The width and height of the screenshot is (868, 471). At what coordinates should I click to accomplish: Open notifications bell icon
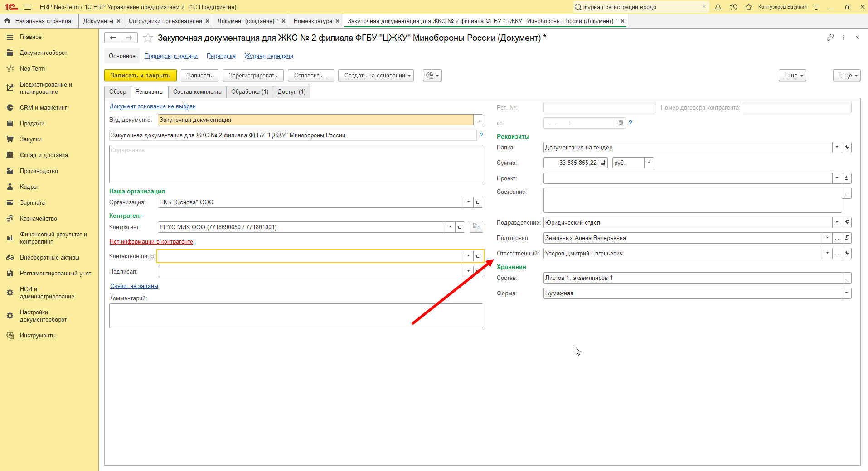(718, 7)
